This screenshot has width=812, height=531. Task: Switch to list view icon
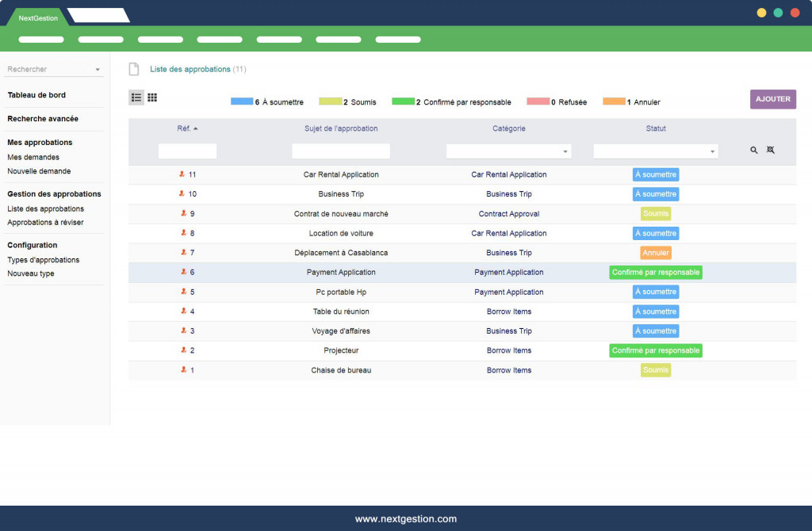point(136,97)
